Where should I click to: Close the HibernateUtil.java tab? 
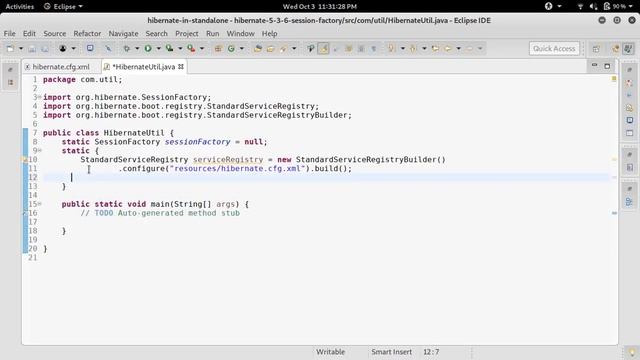click(x=181, y=67)
